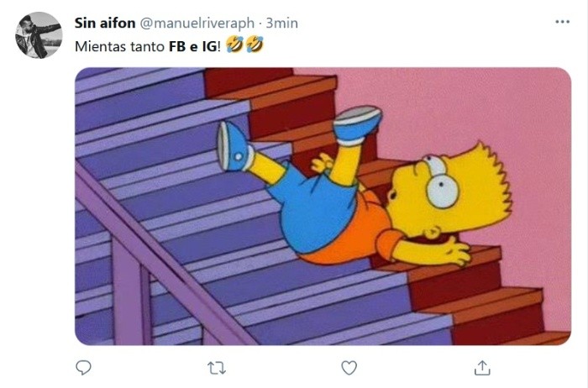Like the tweet with the heart icon
Viewport: 588px width, 388px height.
coord(349,368)
